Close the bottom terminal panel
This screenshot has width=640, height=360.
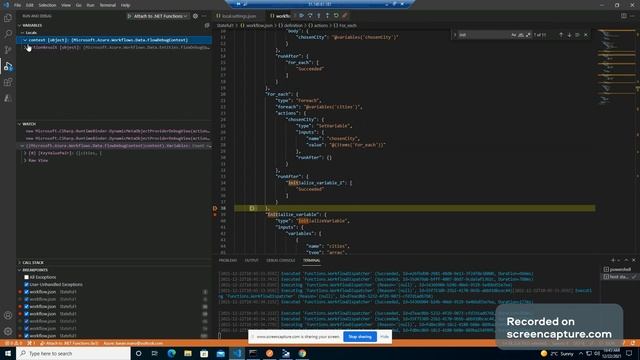[x=633, y=260]
